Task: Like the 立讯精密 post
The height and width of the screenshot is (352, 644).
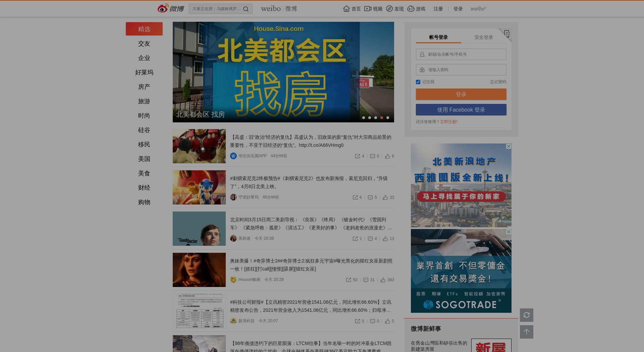Action: click(387, 321)
